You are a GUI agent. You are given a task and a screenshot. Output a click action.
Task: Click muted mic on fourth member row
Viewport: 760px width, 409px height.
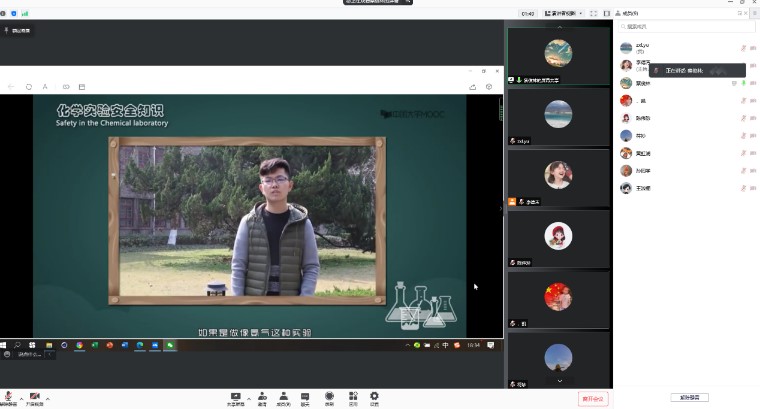pyautogui.click(x=743, y=101)
